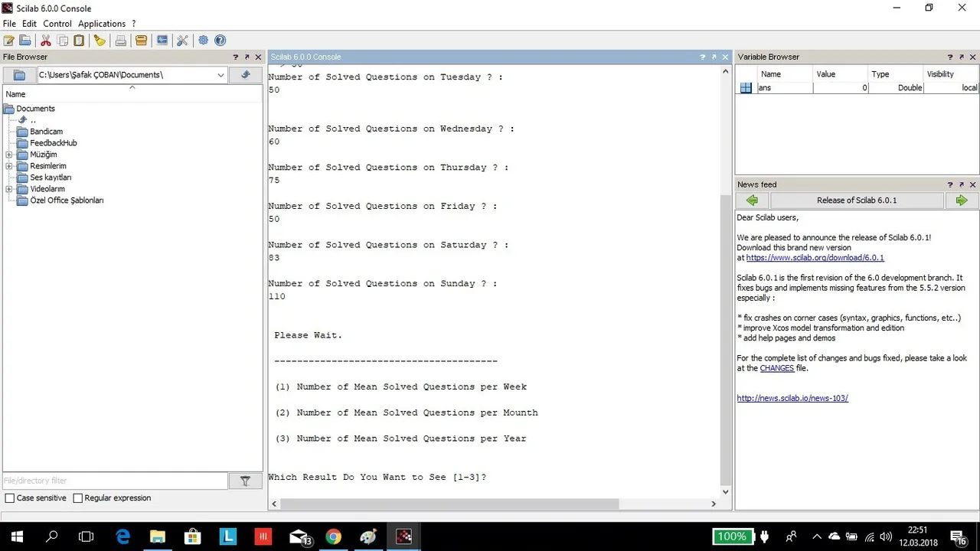The width and height of the screenshot is (980, 551).
Task: Click the Value column header in Variable Browser
Action: coord(841,74)
